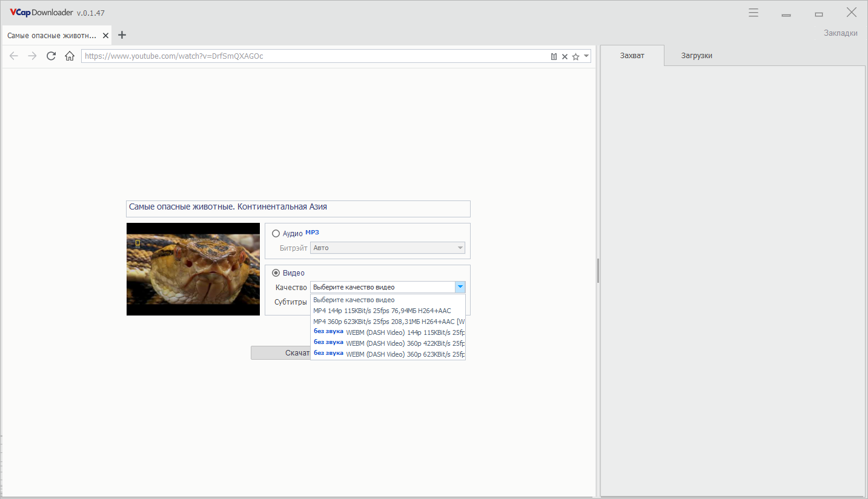This screenshot has height=499, width=868.
Task: Expand the bookmarks arrow beside the star
Action: tap(586, 56)
